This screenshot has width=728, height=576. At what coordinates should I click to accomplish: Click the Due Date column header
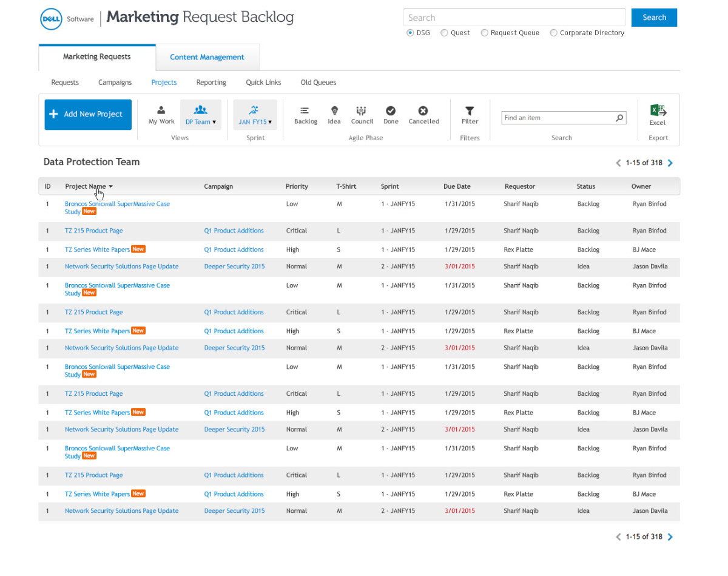pos(457,186)
